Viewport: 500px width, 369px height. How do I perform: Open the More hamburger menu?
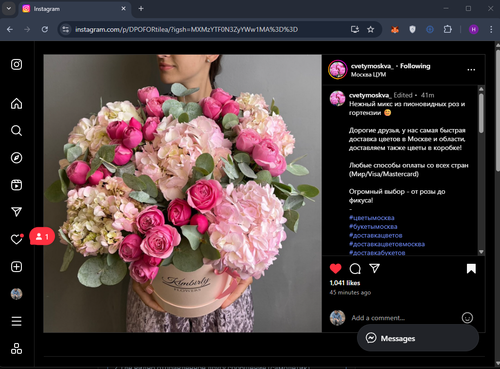pos(16,321)
